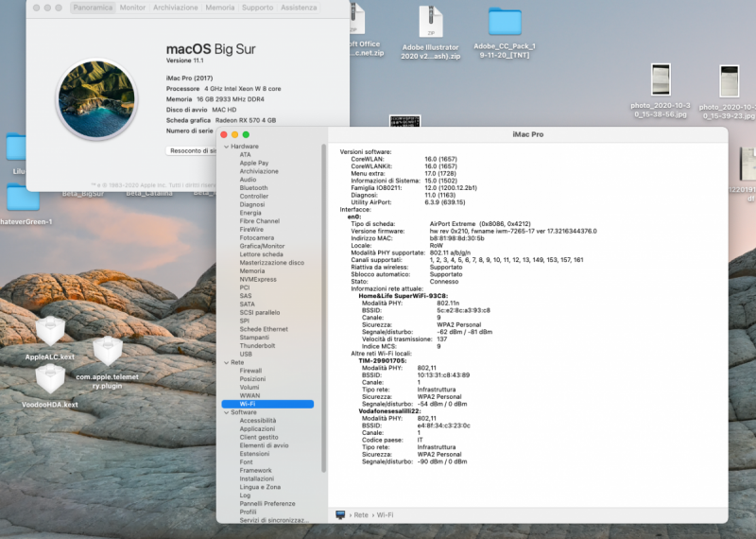Select Estensioni under Software
This screenshot has height=539, width=756.
[254, 454]
